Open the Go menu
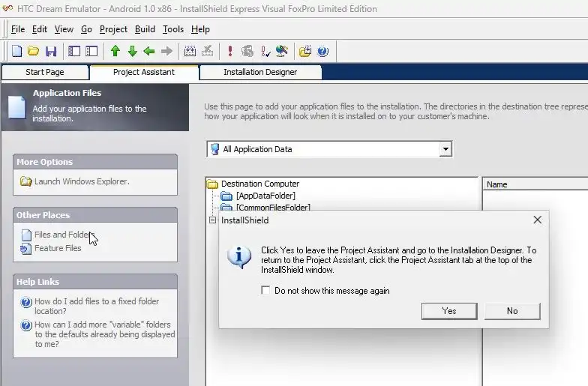The height and width of the screenshot is (386, 588). 86,29
